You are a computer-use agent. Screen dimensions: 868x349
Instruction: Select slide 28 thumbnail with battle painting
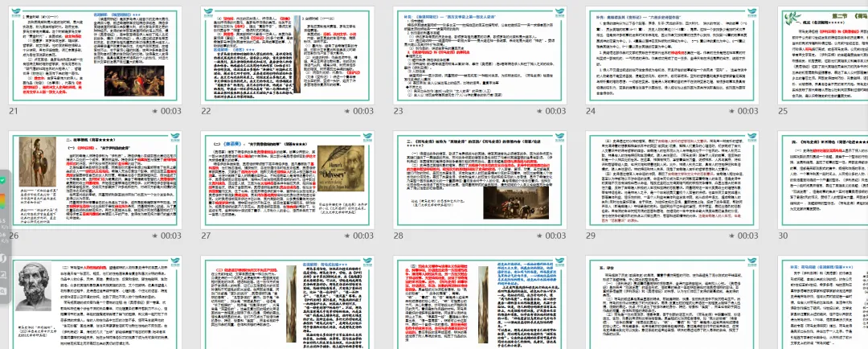click(480, 180)
